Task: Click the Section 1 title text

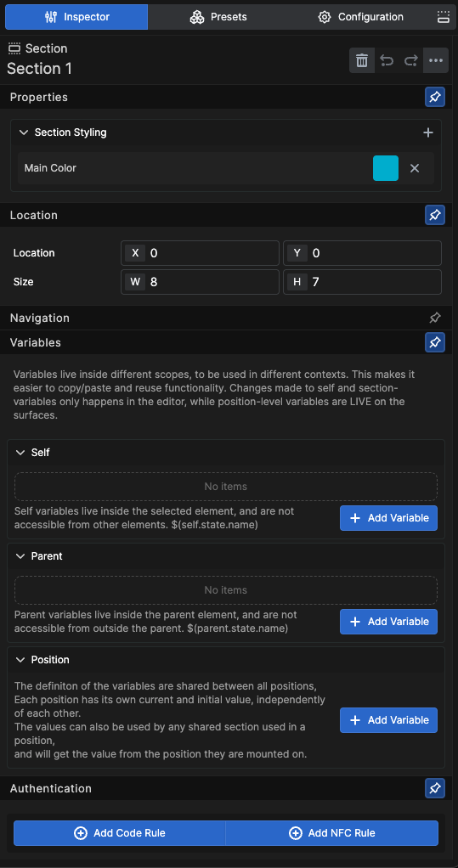Action: [39, 69]
